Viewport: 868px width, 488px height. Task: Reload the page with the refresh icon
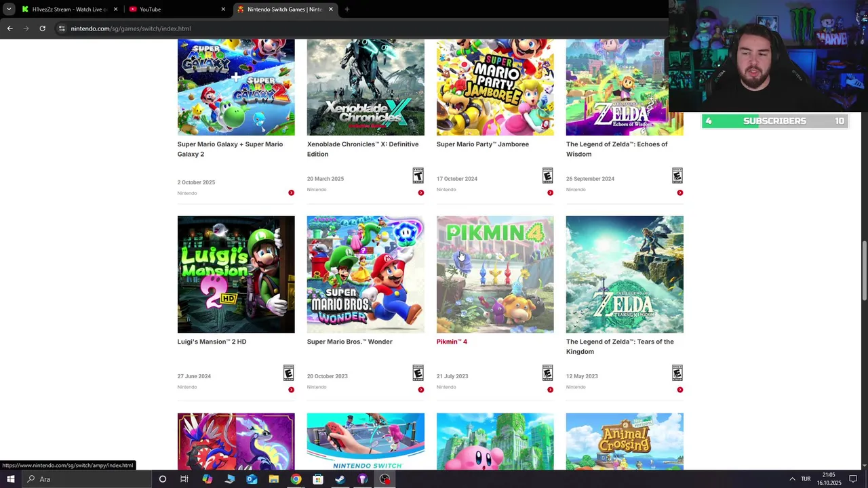coord(42,28)
